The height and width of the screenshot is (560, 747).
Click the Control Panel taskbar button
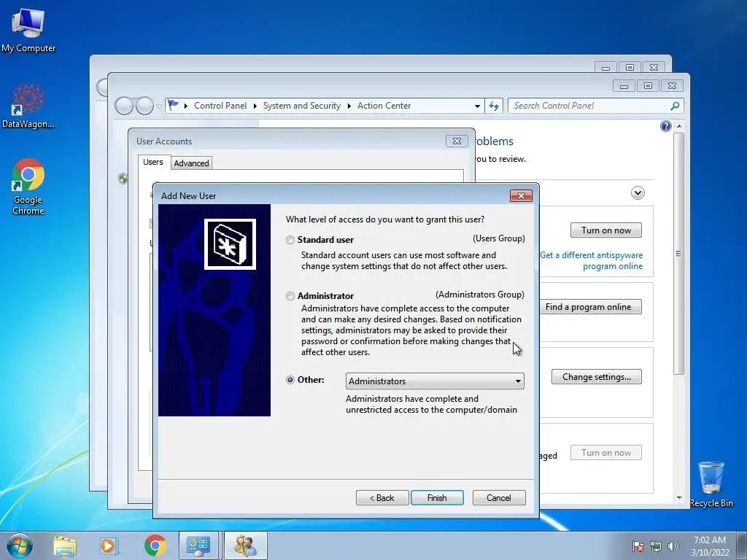pos(198,545)
